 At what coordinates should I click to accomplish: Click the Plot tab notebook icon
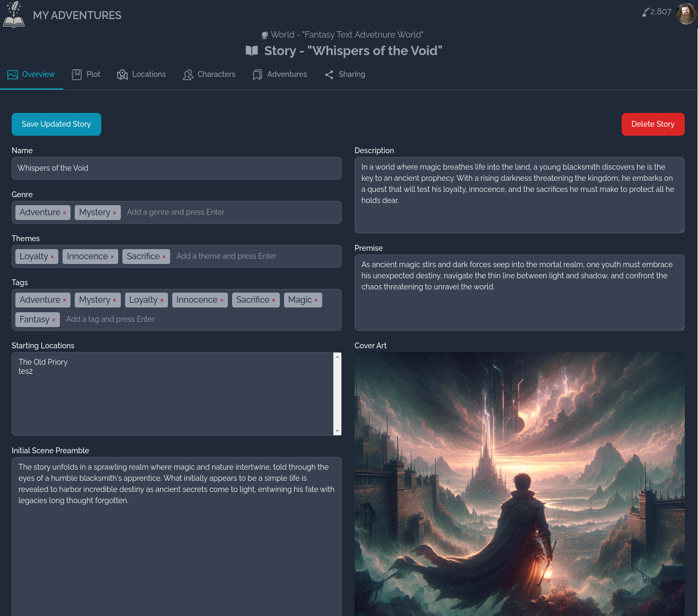(77, 75)
